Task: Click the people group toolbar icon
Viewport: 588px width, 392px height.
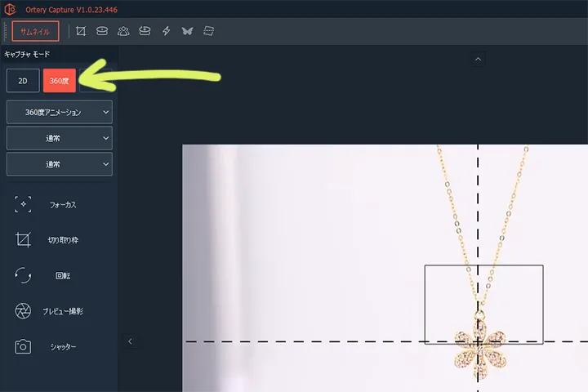Action: pyautogui.click(x=123, y=31)
